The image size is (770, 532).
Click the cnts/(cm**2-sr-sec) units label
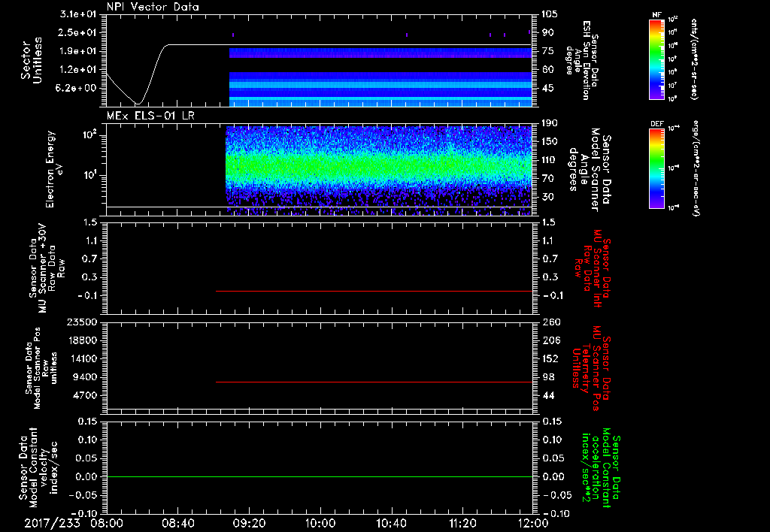[694, 59]
